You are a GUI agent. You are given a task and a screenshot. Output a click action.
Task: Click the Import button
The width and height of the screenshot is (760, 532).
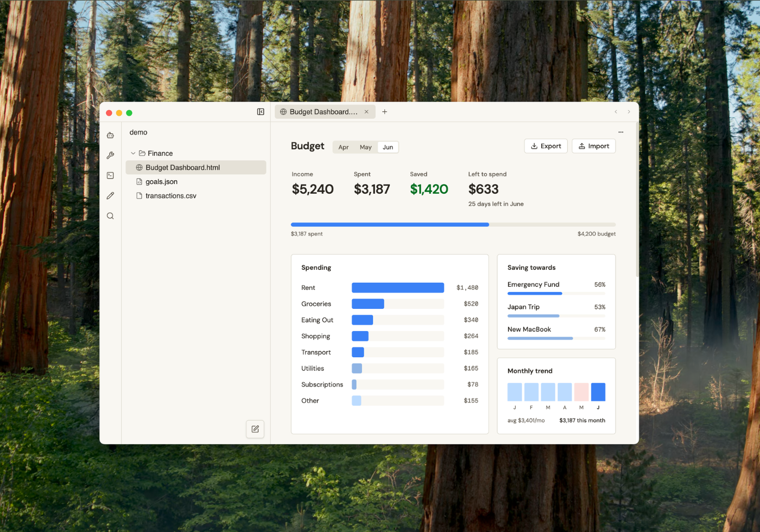594,146
